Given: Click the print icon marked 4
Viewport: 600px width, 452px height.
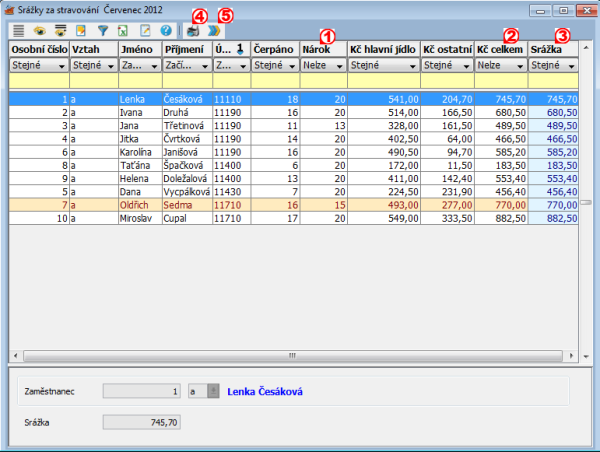Looking at the screenshot, I should (x=193, y=31).
